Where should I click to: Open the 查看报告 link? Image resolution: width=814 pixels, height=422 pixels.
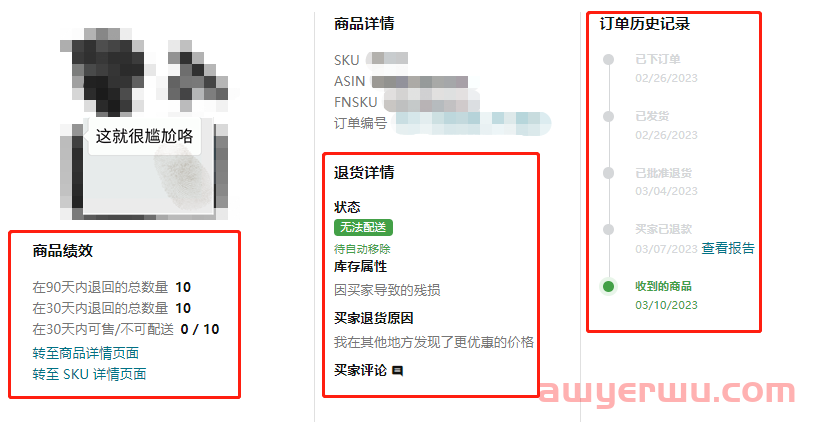click(x=728, y=248)
